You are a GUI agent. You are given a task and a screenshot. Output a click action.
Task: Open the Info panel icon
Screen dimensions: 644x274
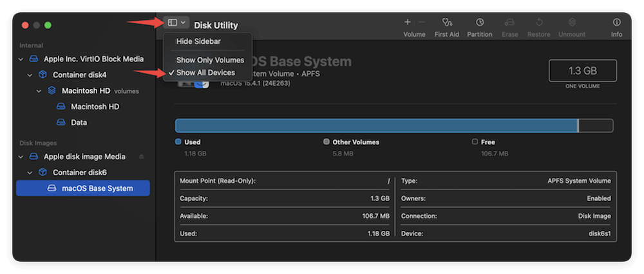click(616, 22)
